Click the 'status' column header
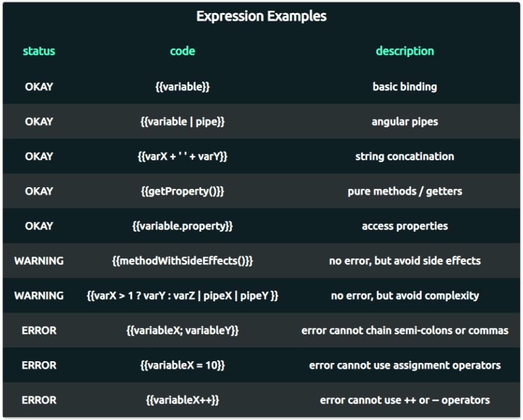 tap(39, 51)
